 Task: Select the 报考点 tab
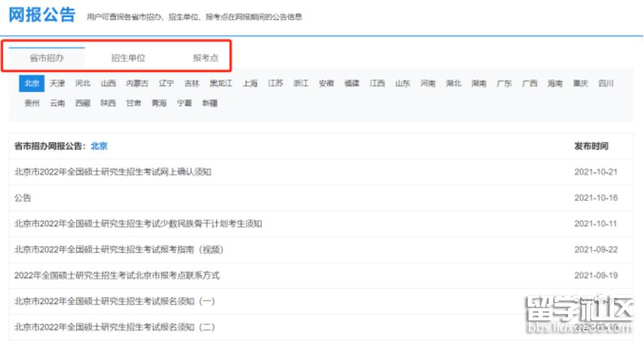(206, 58)
